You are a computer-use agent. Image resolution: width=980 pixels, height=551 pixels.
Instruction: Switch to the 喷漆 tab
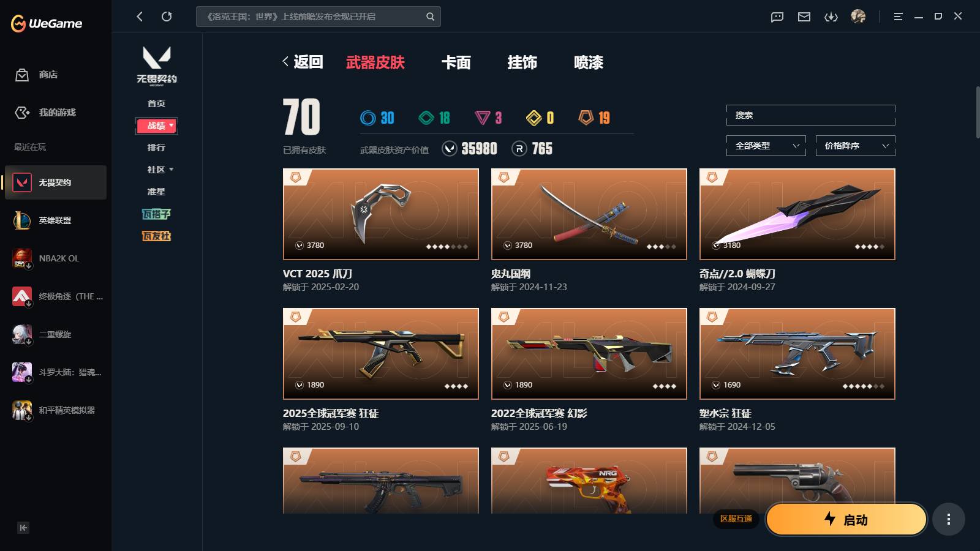click(589, 62)
